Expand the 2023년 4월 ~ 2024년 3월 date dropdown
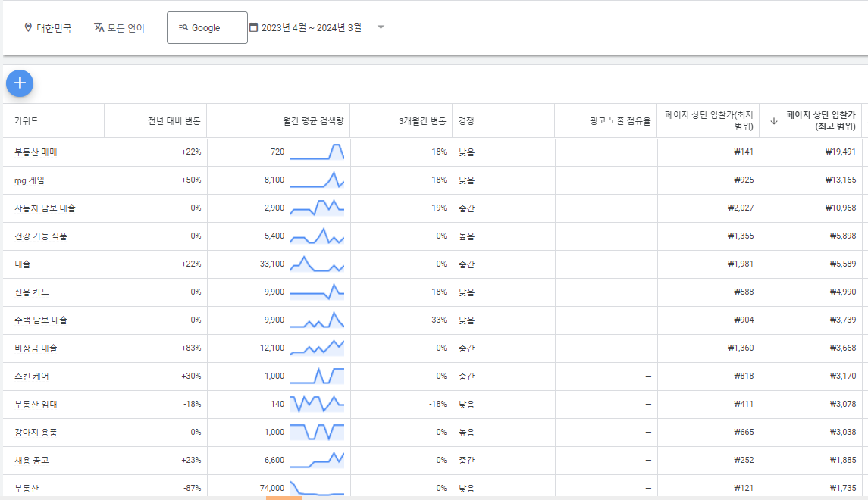Screen dimensions: 868x500 tap(381, 27)
